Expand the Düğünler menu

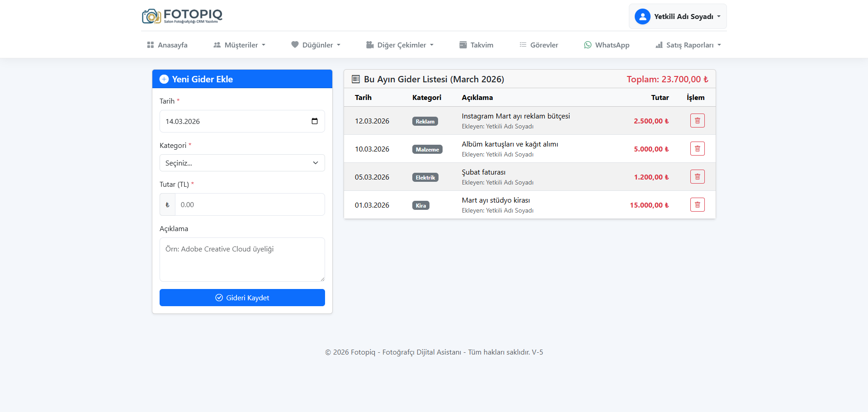pyautogui.click(x=316, y=45)
